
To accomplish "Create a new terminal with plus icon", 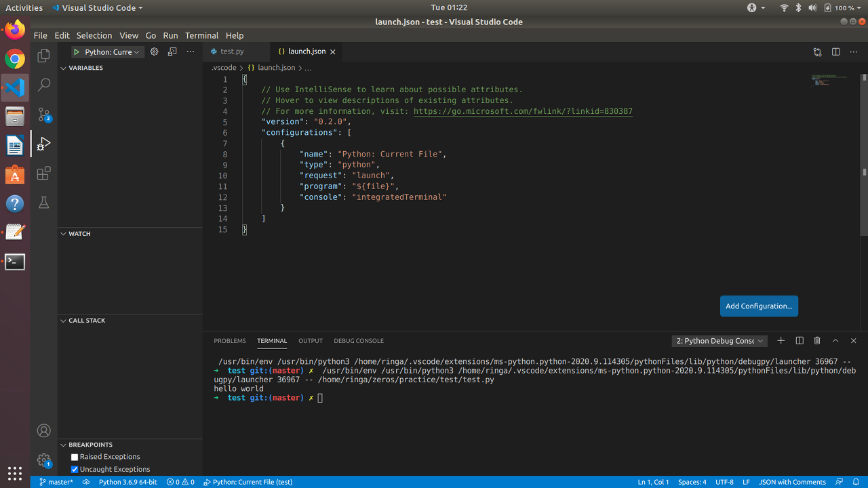I will tap(781, 341).
